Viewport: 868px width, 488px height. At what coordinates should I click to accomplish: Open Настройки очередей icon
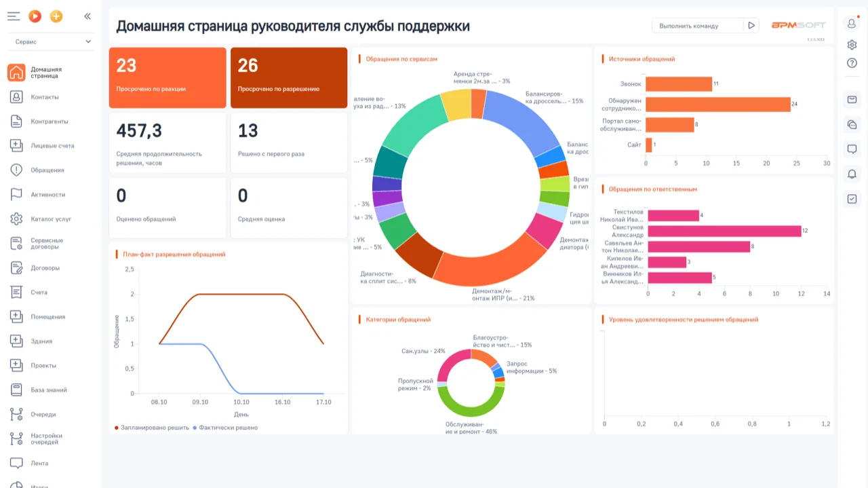click(x=17, y=439)
